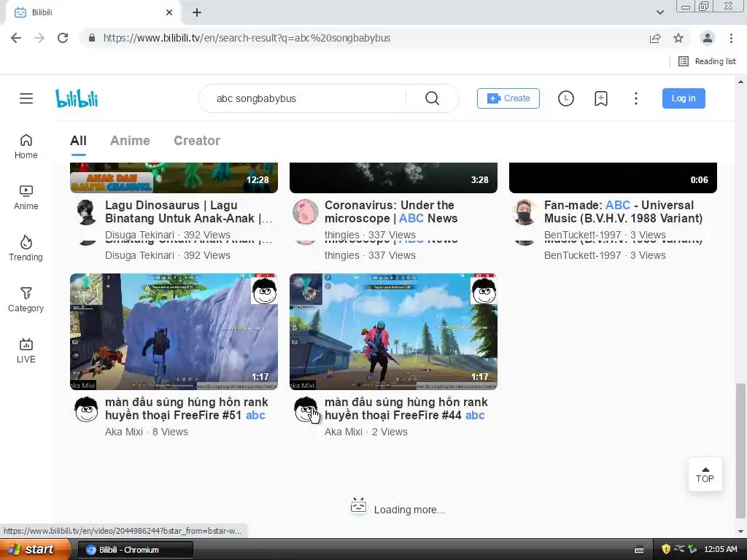The height and width of the screenshot is (560, 747).
Task: Open 'Fan-made: ABC - Universal Music' title
Action: point(624,212)
